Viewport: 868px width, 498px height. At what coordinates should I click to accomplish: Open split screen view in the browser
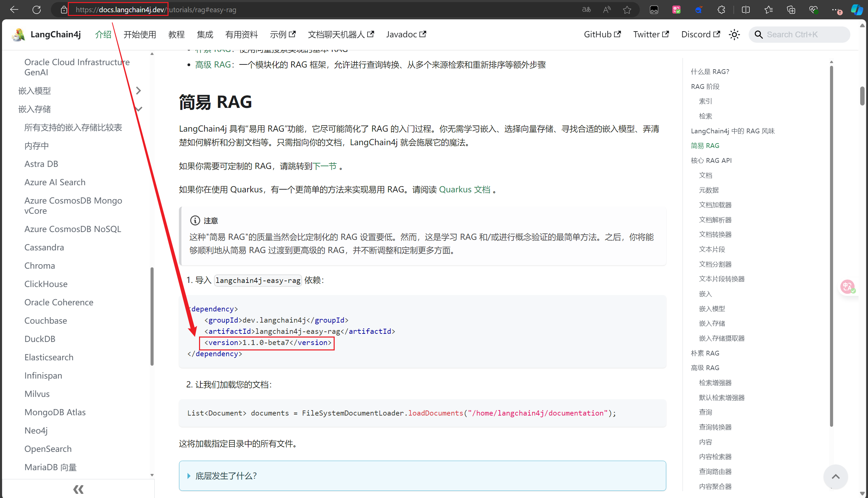pyautogui.click(x=746, y=9)
